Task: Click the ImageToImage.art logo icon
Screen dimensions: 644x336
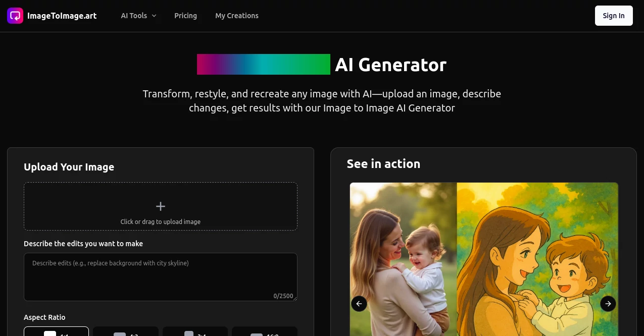Action: tap(15, 15)
